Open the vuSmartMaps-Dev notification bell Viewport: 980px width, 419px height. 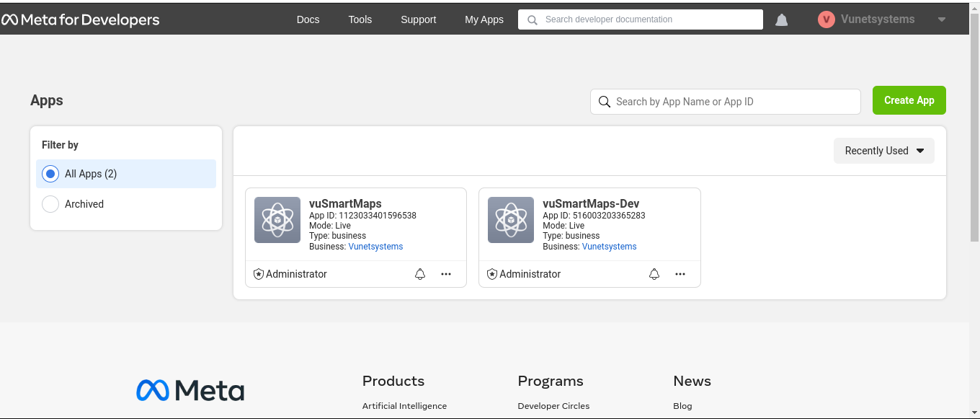tap(654, 274)
